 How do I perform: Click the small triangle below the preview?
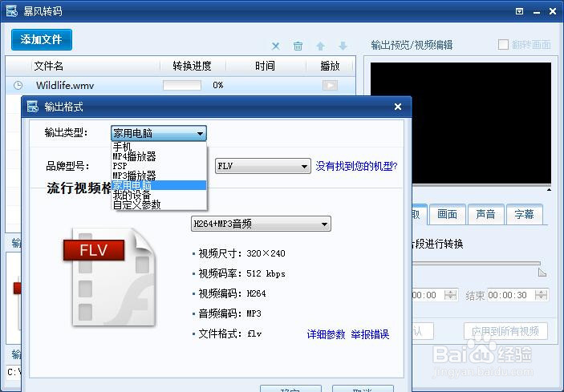(549, 189)
